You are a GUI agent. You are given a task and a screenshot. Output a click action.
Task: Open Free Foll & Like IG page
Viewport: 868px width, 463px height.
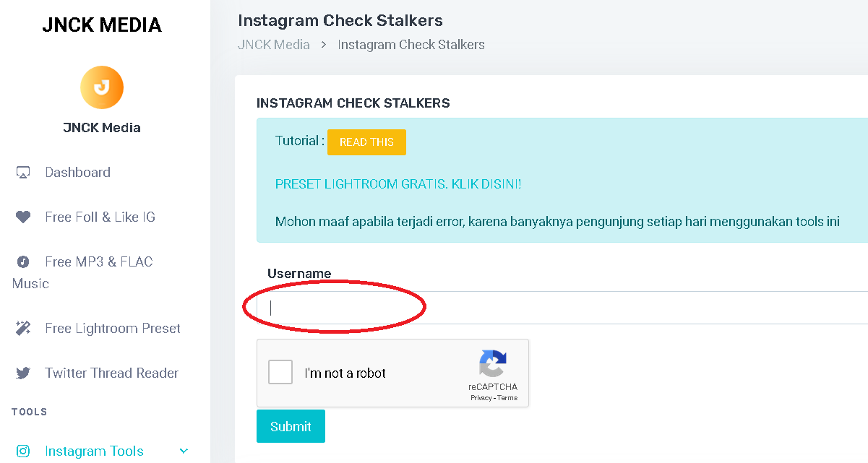pyautogui.click(x=100, y=217)
